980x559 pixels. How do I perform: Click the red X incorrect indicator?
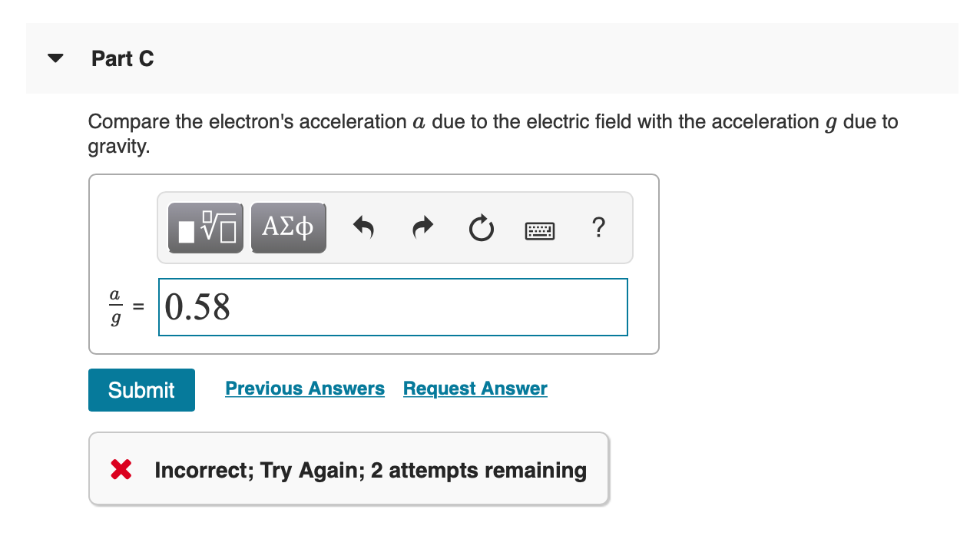tap(121, 469)
